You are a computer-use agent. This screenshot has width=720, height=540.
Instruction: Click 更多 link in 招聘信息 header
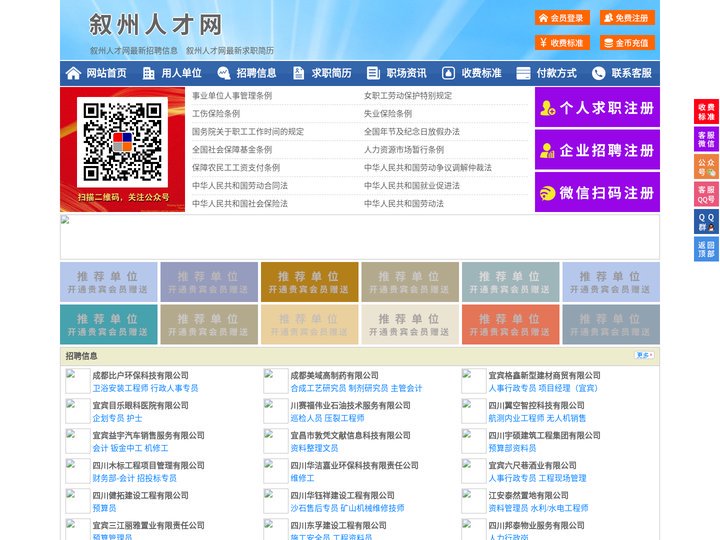(x=644, y=355)
